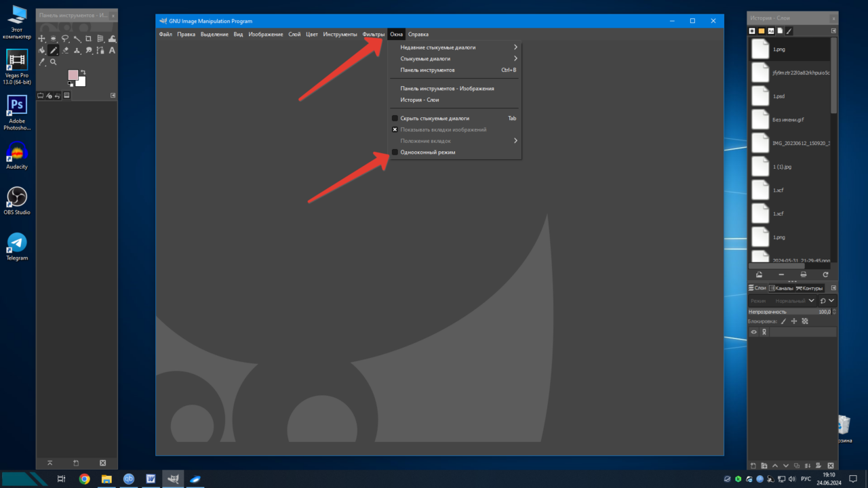Select the Bucket Fill tool
The width and height of the screenshot is (868, 488).
[42, 50]
